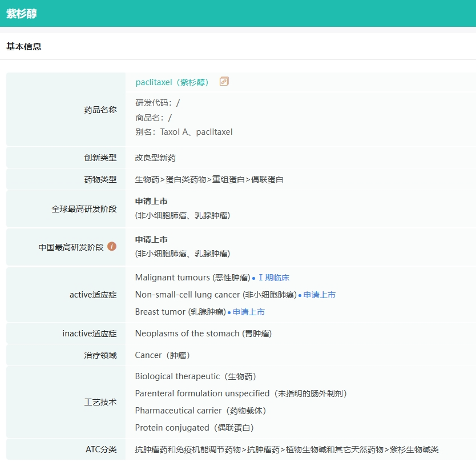This screenshot has height=462, width=476.
Task: Select Cancer（肿瘤）therapeutic area entry
Action: click(163, 355)
